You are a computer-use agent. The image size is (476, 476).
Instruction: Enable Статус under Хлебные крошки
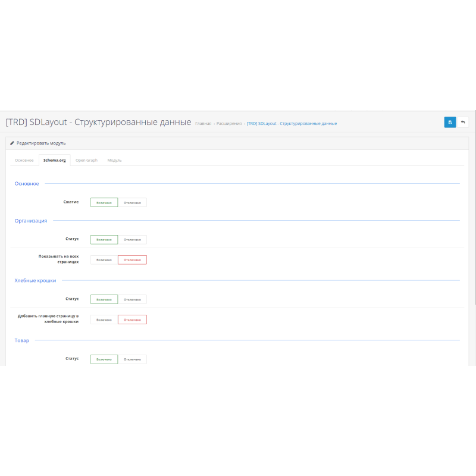click(104, 299)
